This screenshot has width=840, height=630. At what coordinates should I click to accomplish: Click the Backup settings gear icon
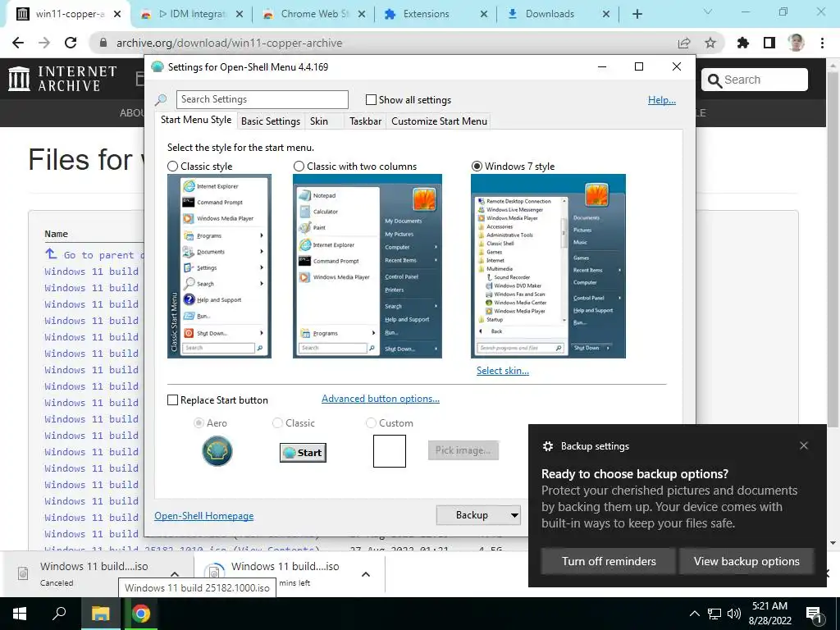pyautogui.click(x=547, y=446)
